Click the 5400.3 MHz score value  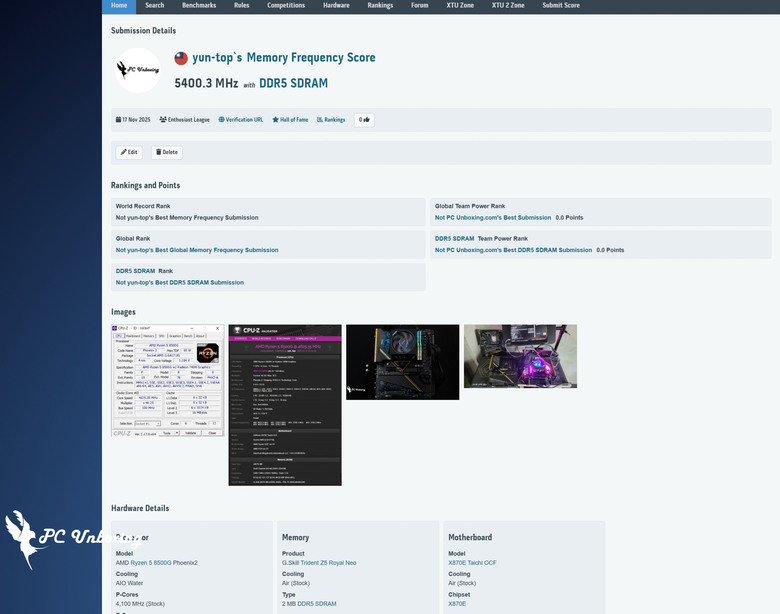pyautogui.click(x=206, y=83)
